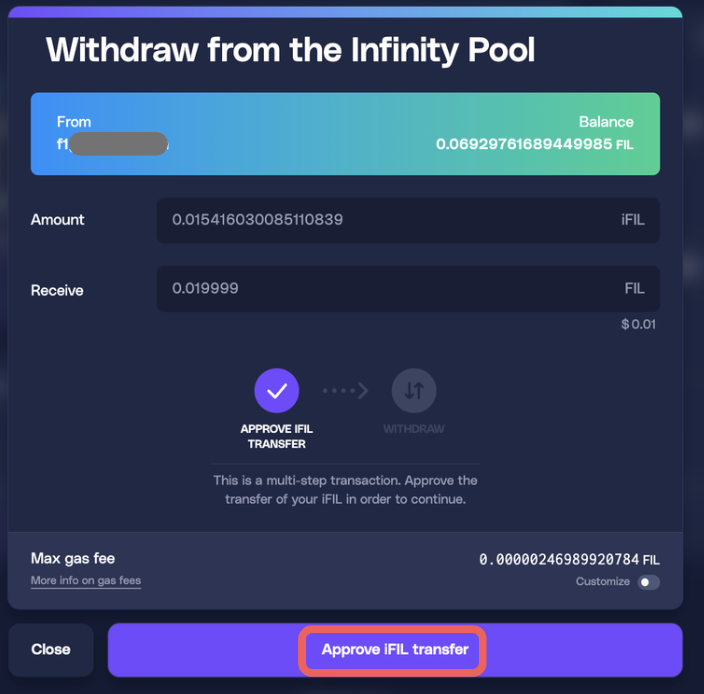Click the APPROVE iFIL TRANSFER step label
The image size is (704, 694).
click(276, 436)
